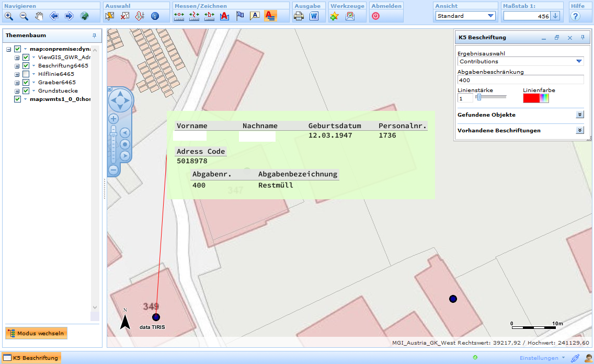Open the Ergebnisauswahl Contributions dropdown
The height and width of the screenshot is (364, 594).
[579, 62]
